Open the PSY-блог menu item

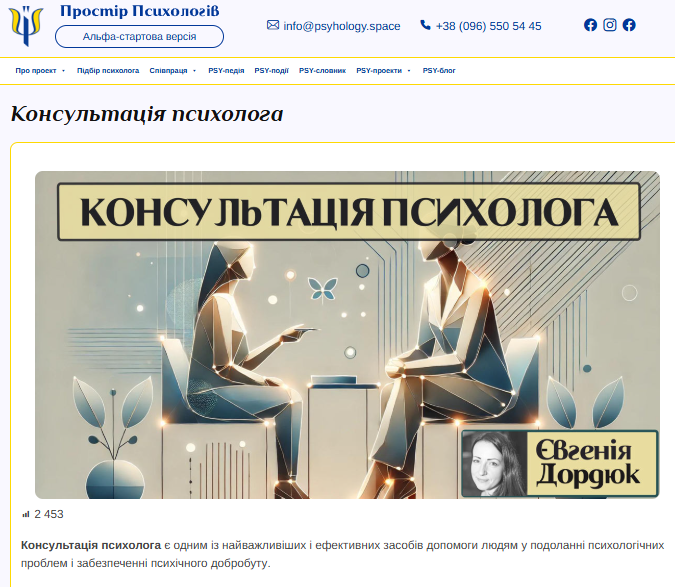pos(439,71)
